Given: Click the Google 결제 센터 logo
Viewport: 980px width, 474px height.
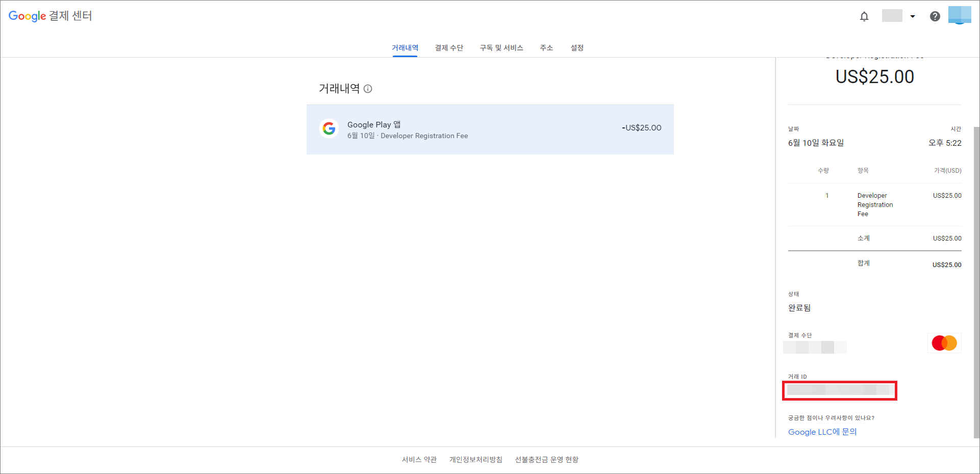Looking at the screenshot, I should (x=50, y=16).
